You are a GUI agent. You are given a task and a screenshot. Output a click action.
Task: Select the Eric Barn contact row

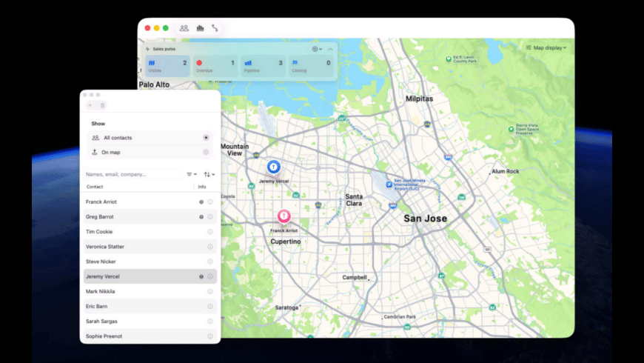150,306
